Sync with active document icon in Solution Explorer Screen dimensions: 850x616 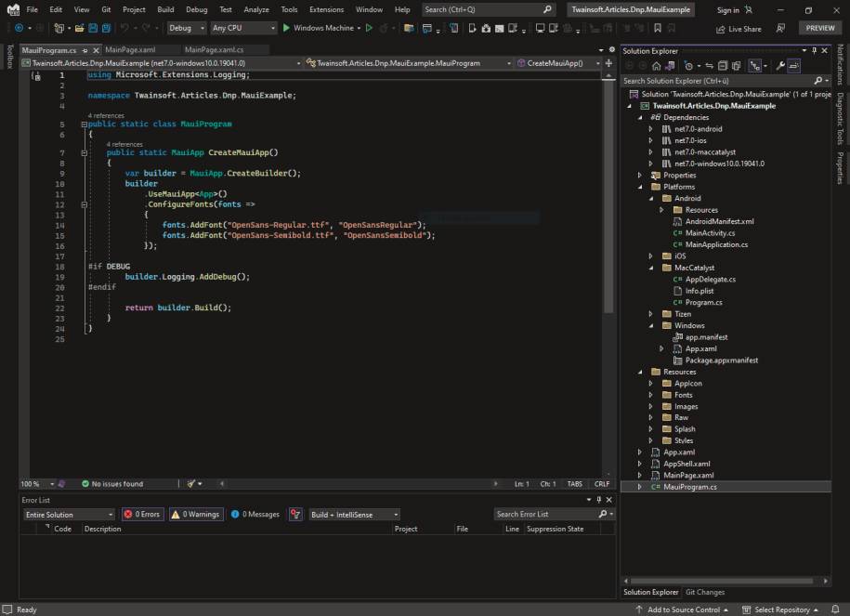point(709,66)
